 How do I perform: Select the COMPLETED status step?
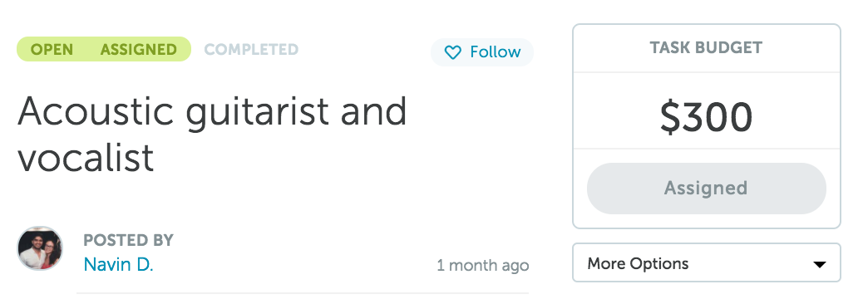click(x=251, y=49)
